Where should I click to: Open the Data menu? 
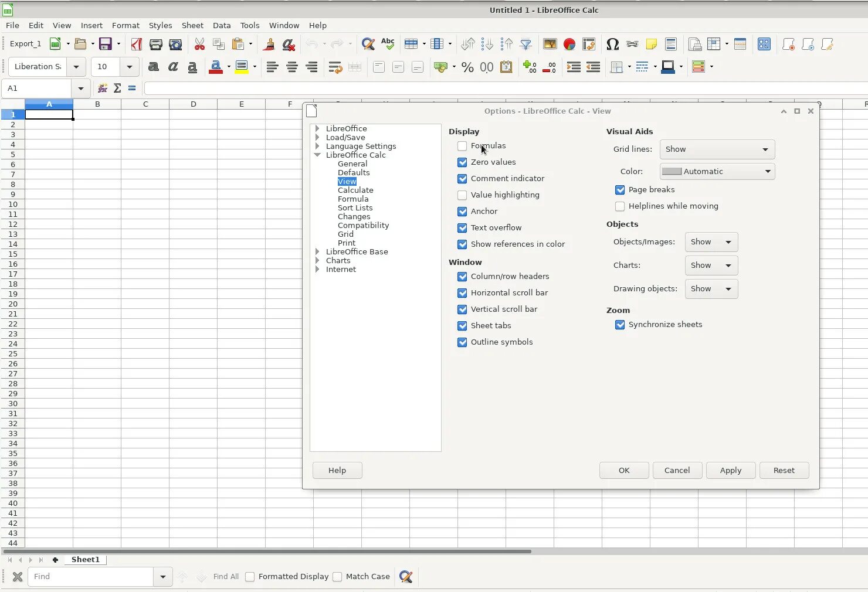222,25
